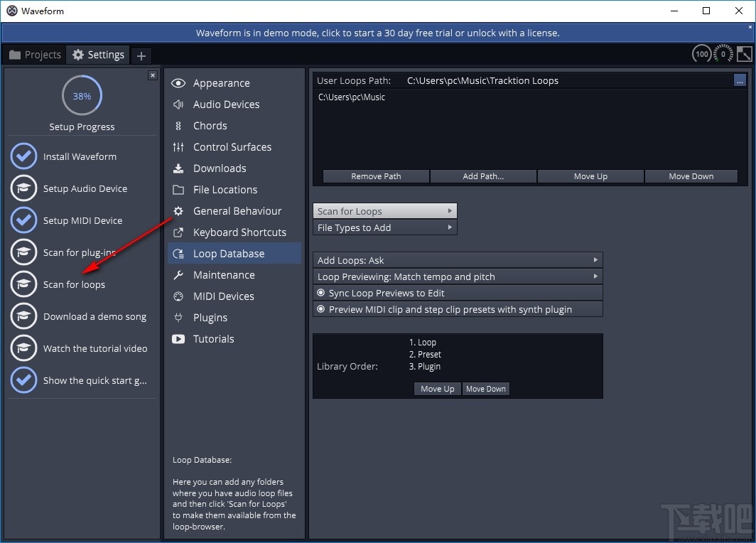This screenshot has height=543, width=756.
Task: Close the Setup Progress panel
Action: point(153,75)
